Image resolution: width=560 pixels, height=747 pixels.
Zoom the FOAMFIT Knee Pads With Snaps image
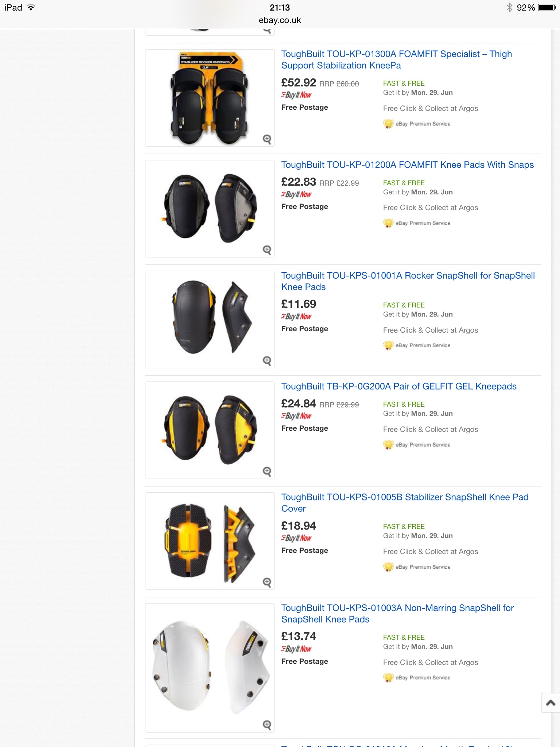coord(267,250)
